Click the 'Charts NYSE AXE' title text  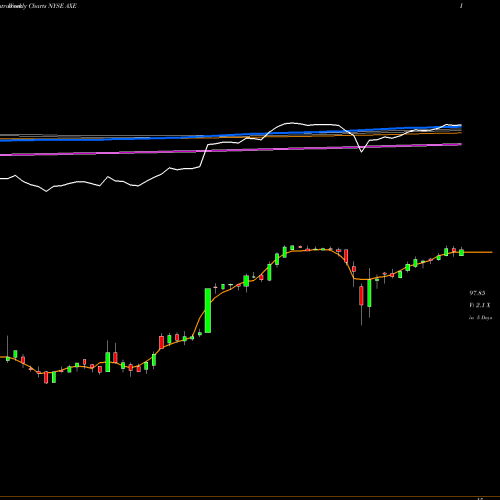pyautogui.click(x=53, y=6)
